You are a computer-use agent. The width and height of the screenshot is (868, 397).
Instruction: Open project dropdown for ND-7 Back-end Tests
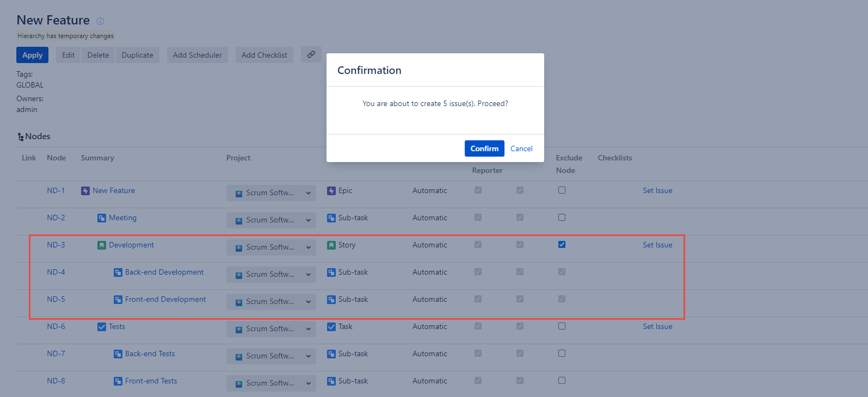click(x=271, y=356)
